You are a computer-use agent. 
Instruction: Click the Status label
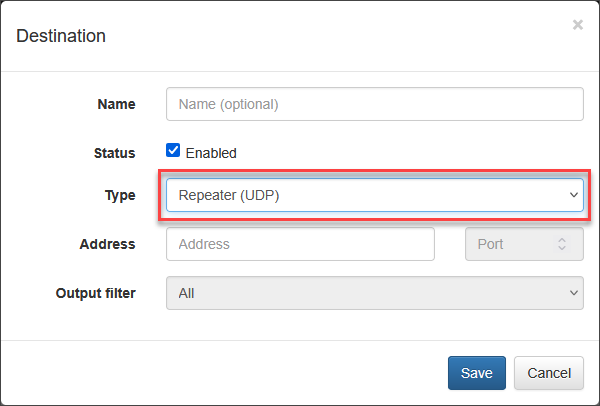(114, 153)
